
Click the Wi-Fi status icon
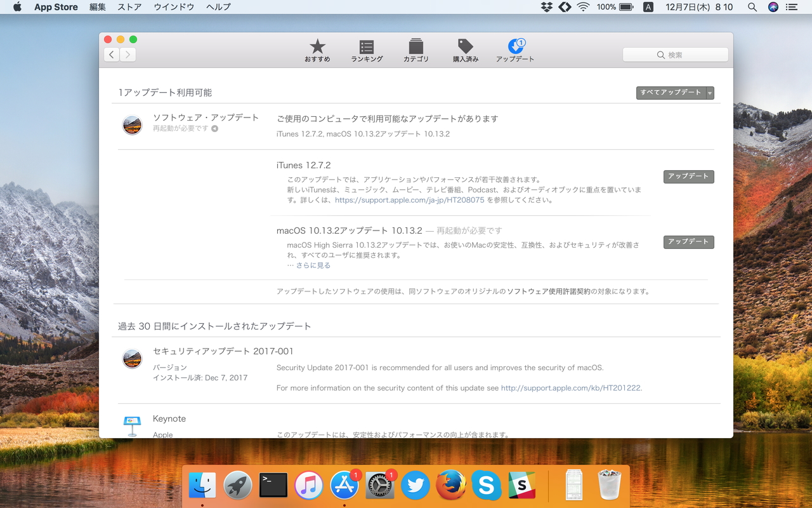pyautogui.click(x=583, y=7)
